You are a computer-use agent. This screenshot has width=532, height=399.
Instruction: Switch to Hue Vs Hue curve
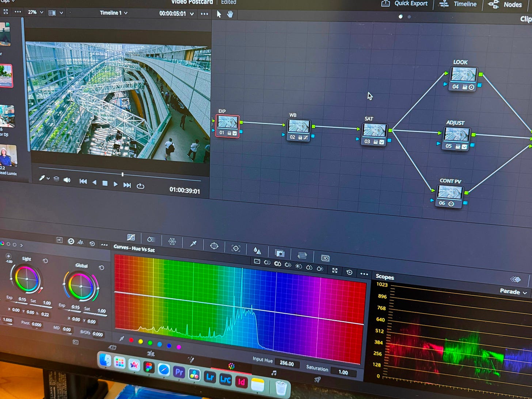pyautogui.click(x=267, y=262)
